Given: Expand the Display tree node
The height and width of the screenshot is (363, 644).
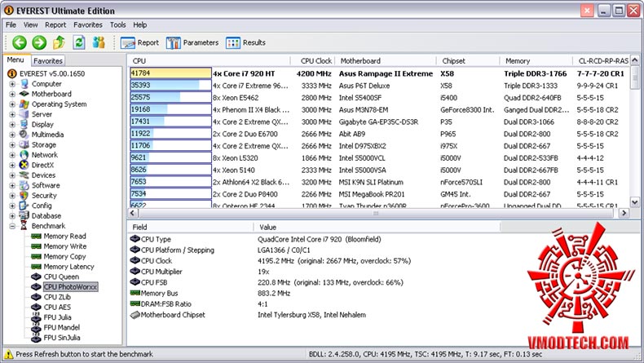Looking at the screenshot, I should pyautogui.click(x=12, y=125).
